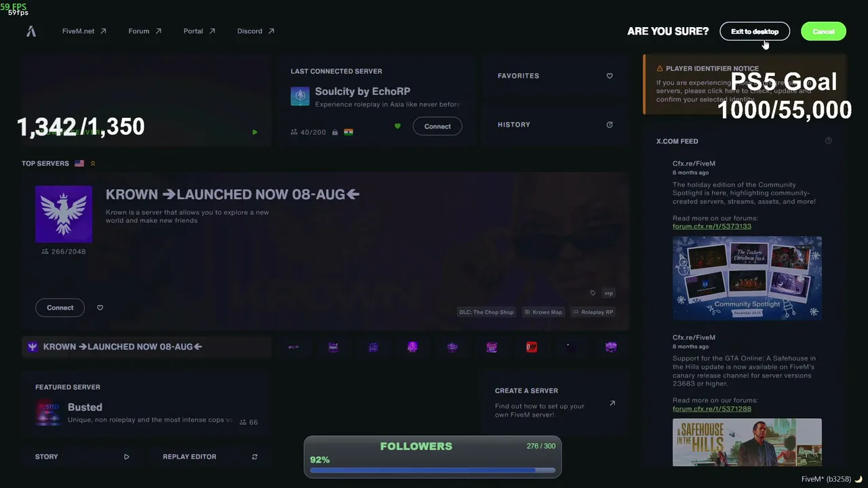Click the US flag beside Top Servers
The height and width of the screenshot is (488, 868).
click(79, 163)
